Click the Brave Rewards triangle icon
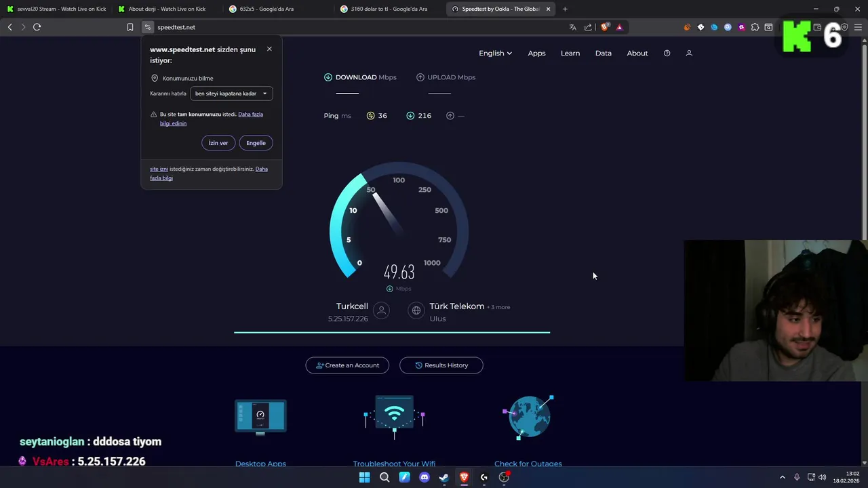The image size is (868, 488). 619,27
